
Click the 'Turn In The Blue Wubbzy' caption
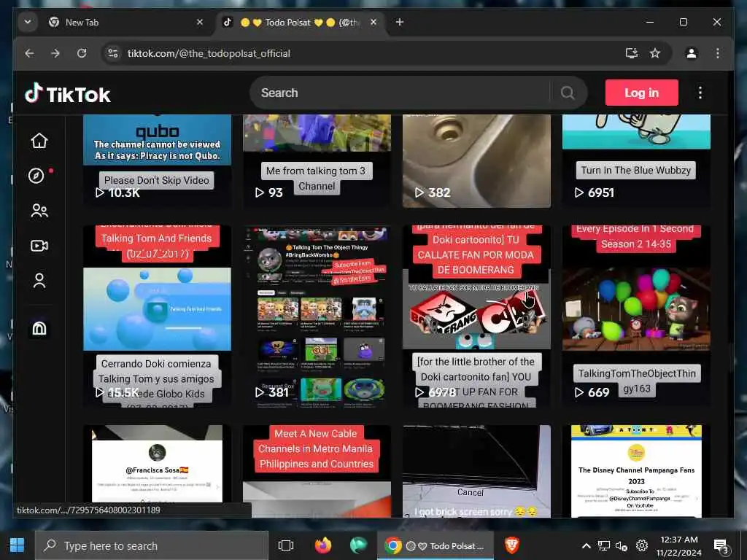pos(635,171)
